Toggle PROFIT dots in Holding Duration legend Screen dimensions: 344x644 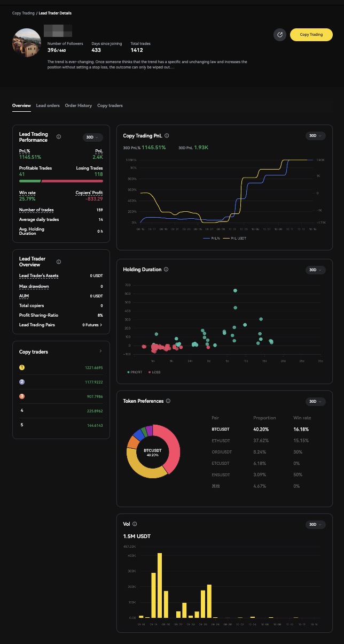pyautogui.click(x=136, y=372)
